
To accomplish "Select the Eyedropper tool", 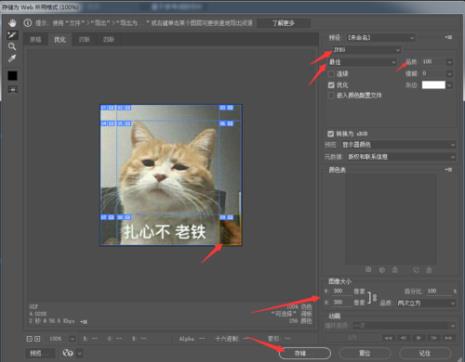I will click(12, 59).
